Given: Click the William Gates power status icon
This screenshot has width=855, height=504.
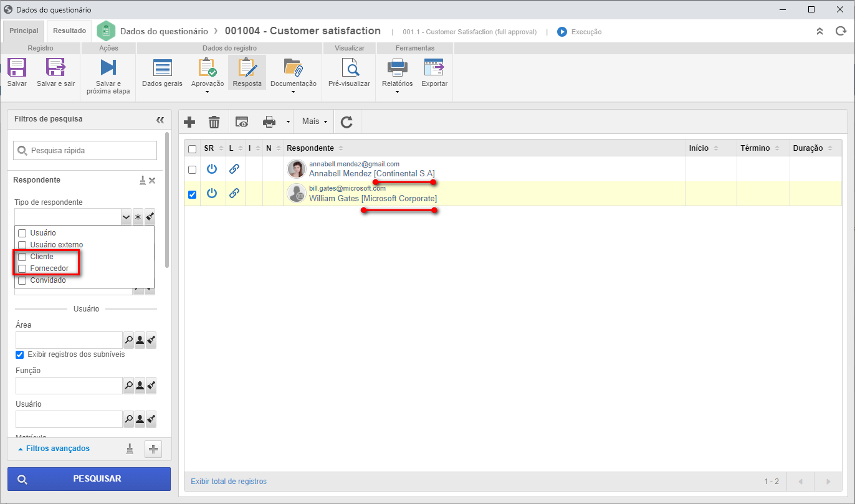Looking at the screenshot, I should pos(212,193).
